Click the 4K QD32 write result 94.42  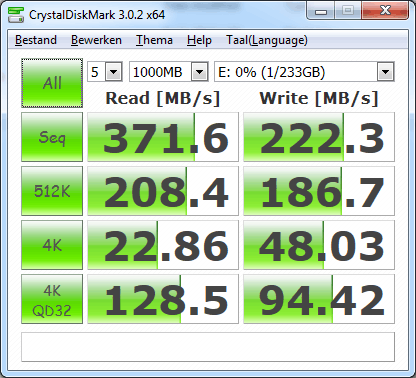click(319, 299)
